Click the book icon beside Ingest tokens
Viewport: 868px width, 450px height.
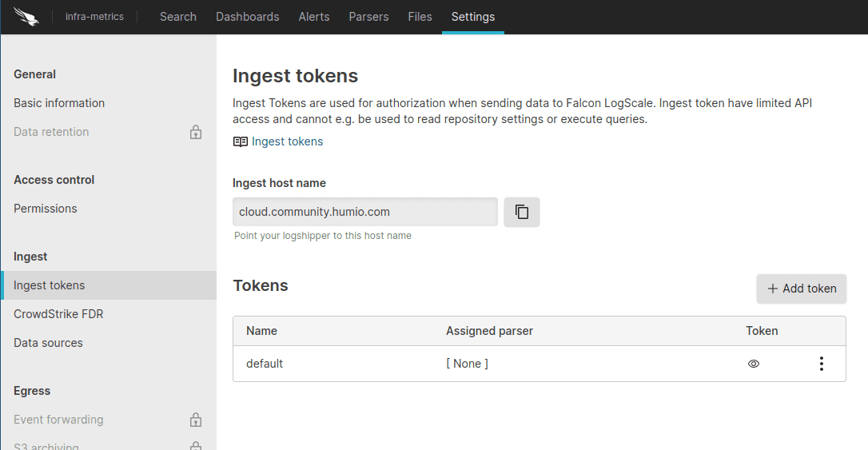240,141
